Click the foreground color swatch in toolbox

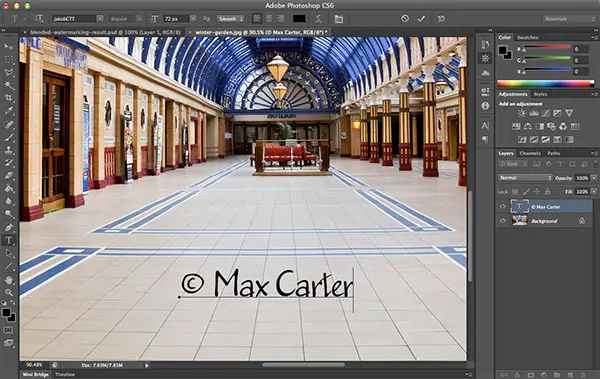click(6, 313)
